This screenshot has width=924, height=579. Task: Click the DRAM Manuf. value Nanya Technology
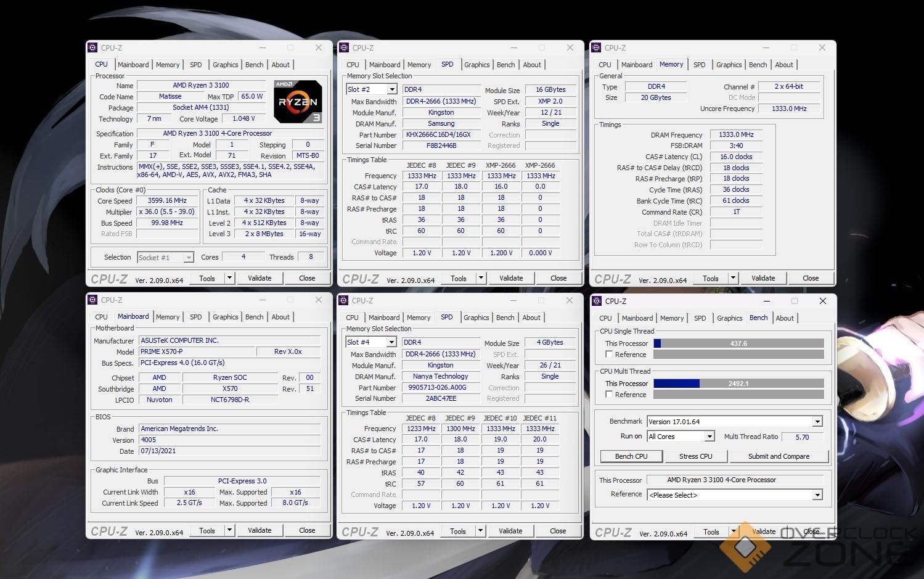[441, 376]
